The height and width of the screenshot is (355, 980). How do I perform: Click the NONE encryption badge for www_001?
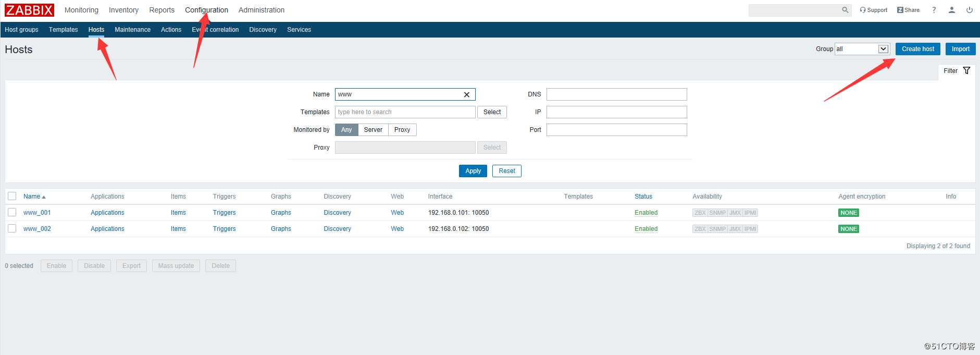(x=849, y=213)
